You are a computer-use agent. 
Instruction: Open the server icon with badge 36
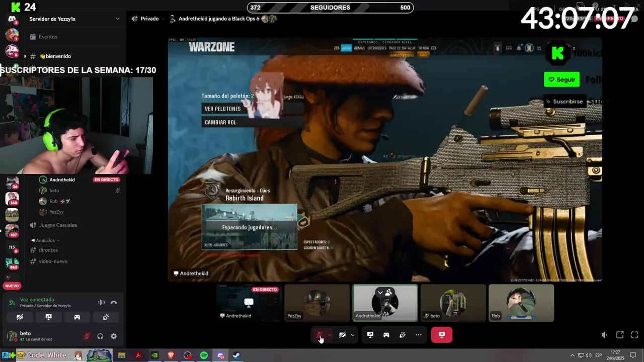12,183
